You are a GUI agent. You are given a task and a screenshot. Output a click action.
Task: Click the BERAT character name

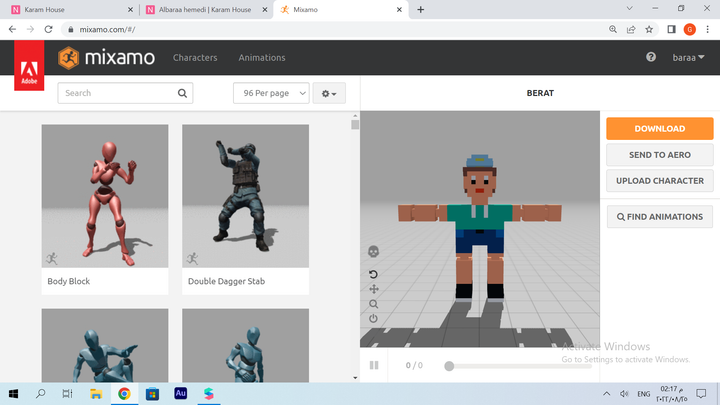pos(540,93)
